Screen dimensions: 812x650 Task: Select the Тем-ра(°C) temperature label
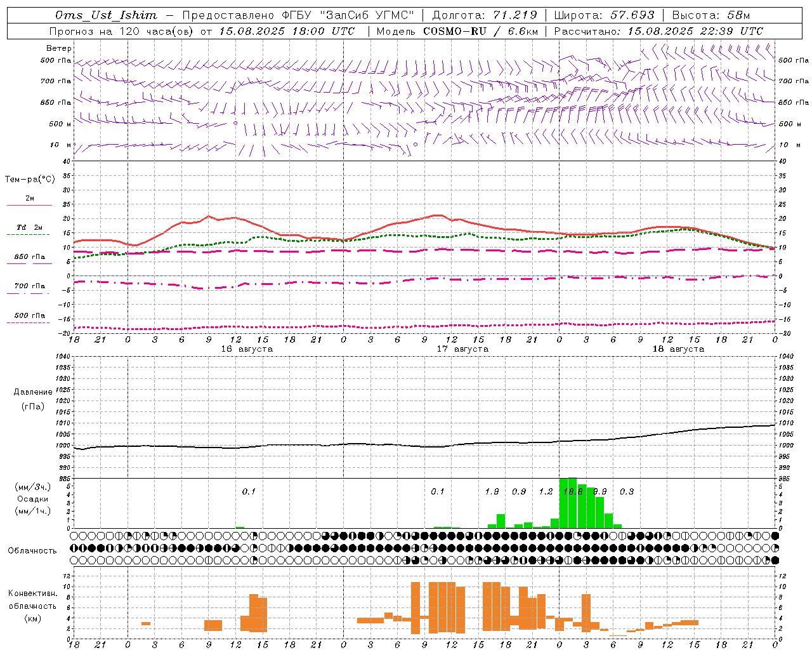[30, 180]
